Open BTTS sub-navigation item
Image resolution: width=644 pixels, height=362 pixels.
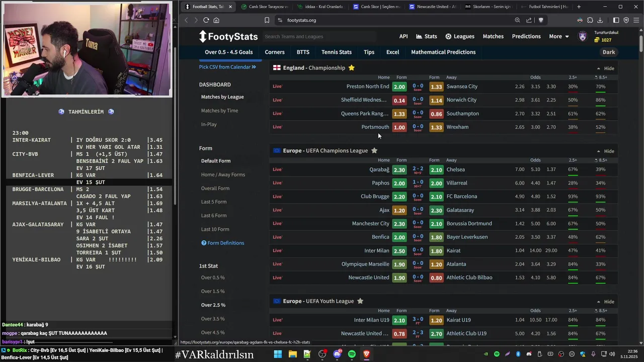tap(303, 52)
